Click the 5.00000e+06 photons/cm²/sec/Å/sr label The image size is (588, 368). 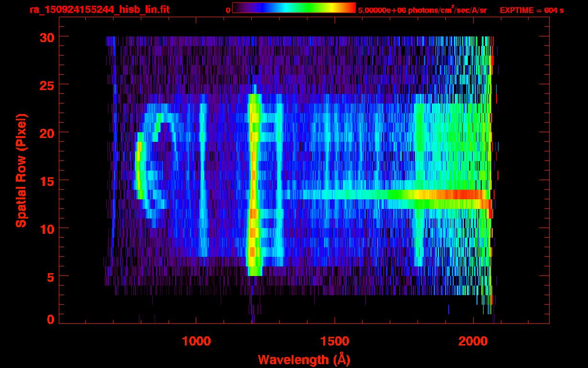tap(422, 10)
